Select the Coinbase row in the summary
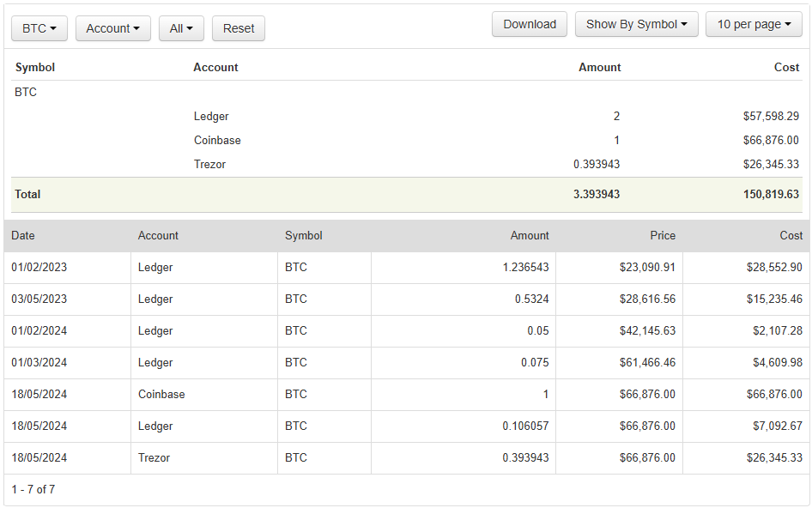The image size is (812, 508). 407,141
